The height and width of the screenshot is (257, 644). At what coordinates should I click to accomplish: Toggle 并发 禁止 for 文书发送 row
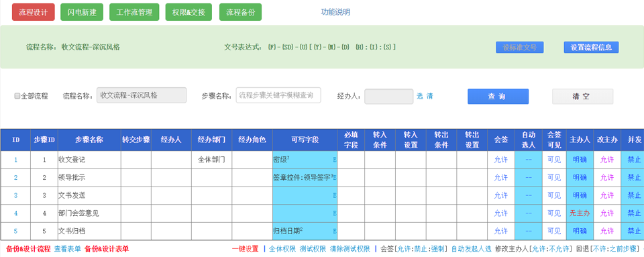634,195
